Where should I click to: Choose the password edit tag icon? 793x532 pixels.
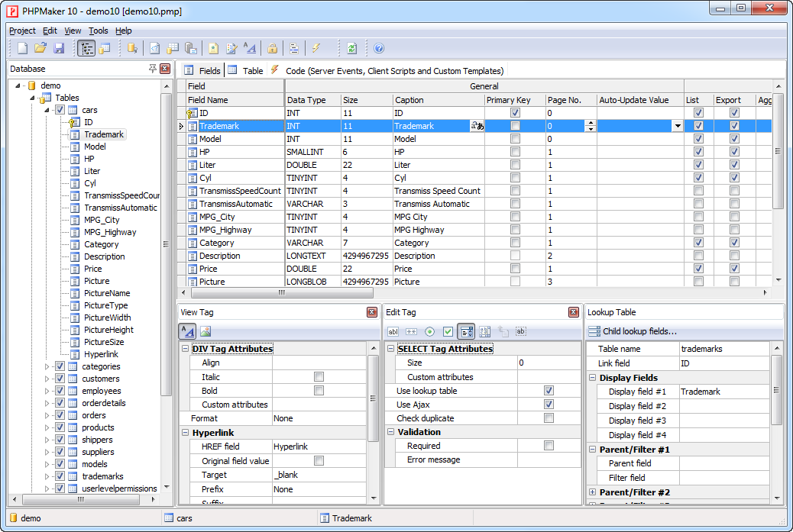tap(411, 331)
